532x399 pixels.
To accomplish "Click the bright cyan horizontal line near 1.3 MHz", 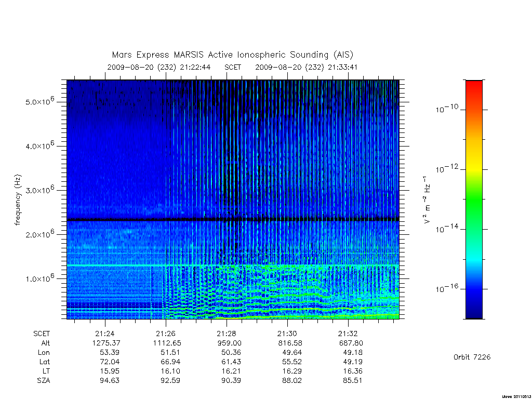I will 233,265.
